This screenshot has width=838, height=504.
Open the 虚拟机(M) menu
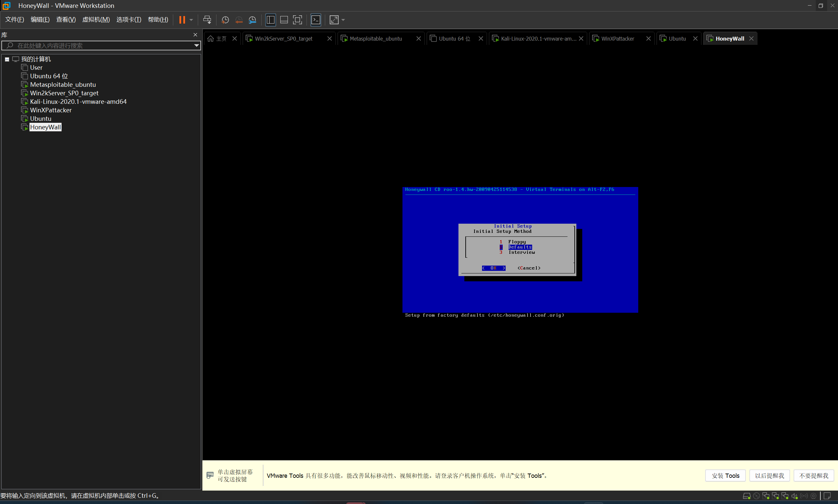96,20
